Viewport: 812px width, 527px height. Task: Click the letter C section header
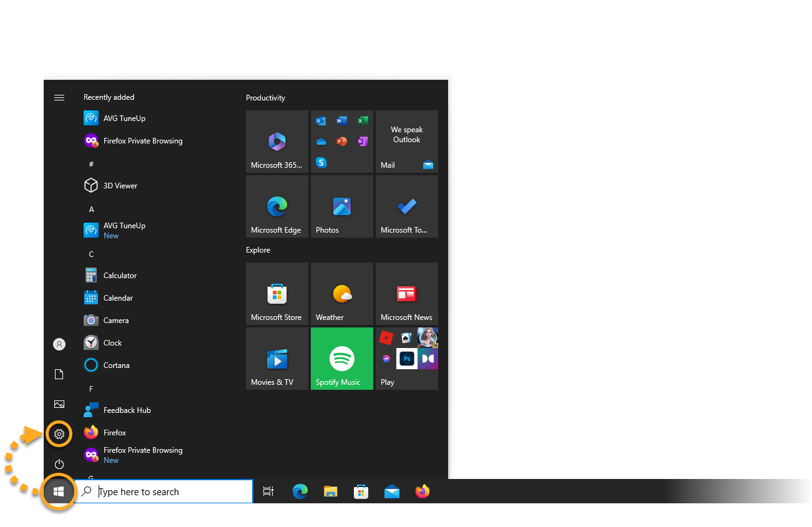click(x=91, y=254)
